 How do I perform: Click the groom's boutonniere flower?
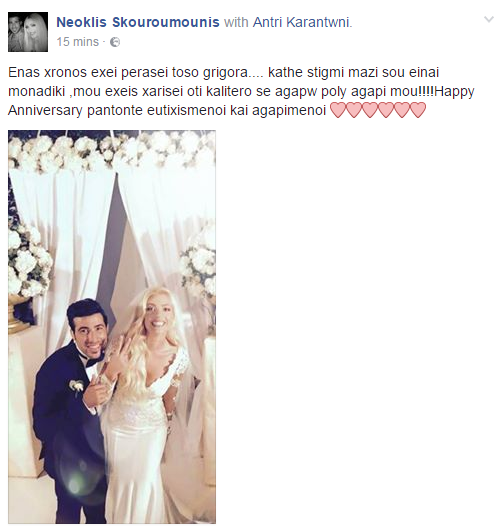tap(77, 386)
